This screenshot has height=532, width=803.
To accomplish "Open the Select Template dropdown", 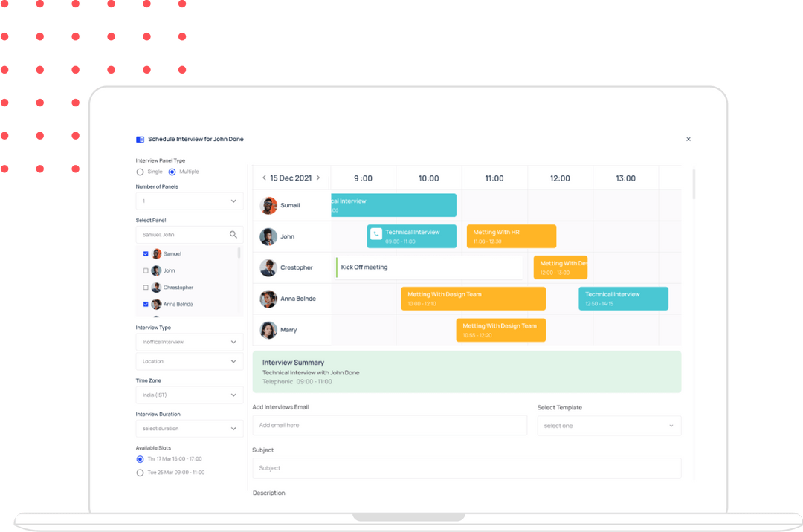I will pyautogui.click(x=609, y=425).
